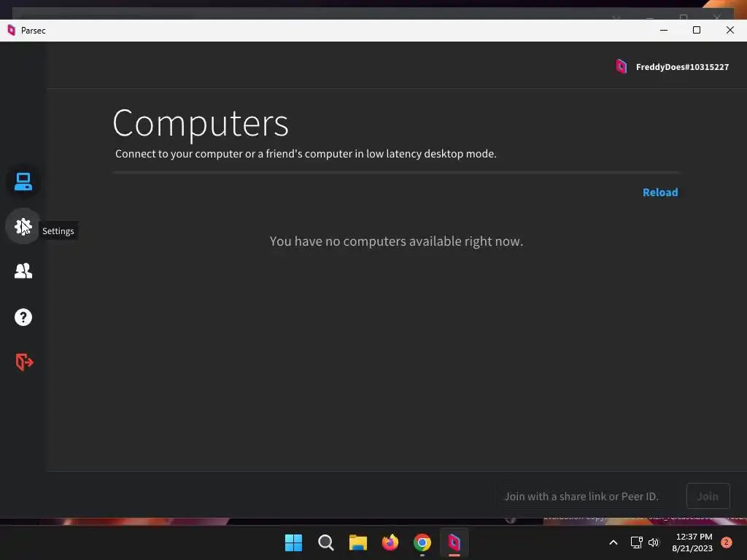Open the volume tray icon
This screenshot has height=560, width=747.
[653, 542]
